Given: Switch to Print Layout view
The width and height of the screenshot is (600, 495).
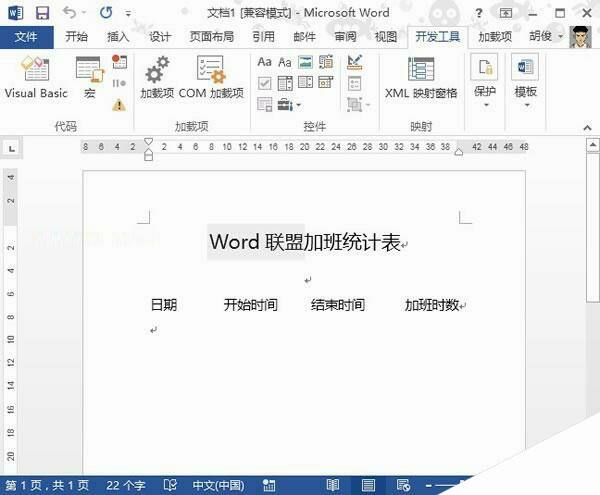Looking at the screenshot, I should pyautogui.click(x=368, y=485).
